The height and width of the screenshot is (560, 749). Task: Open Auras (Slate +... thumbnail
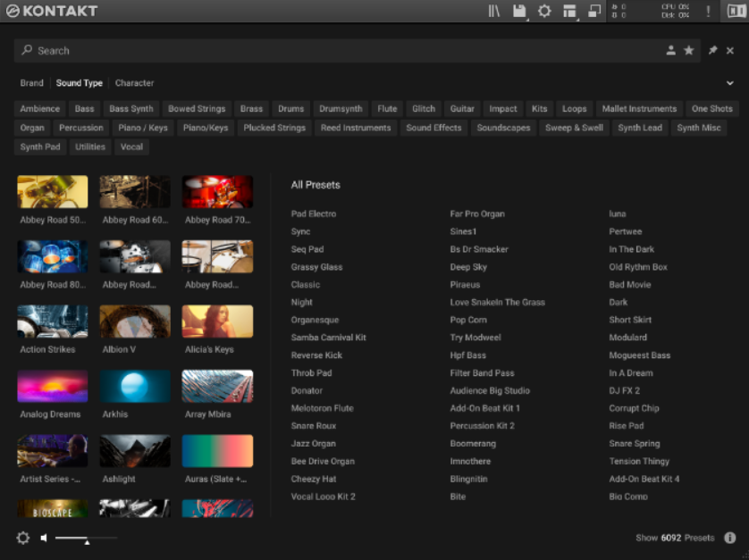217,451
